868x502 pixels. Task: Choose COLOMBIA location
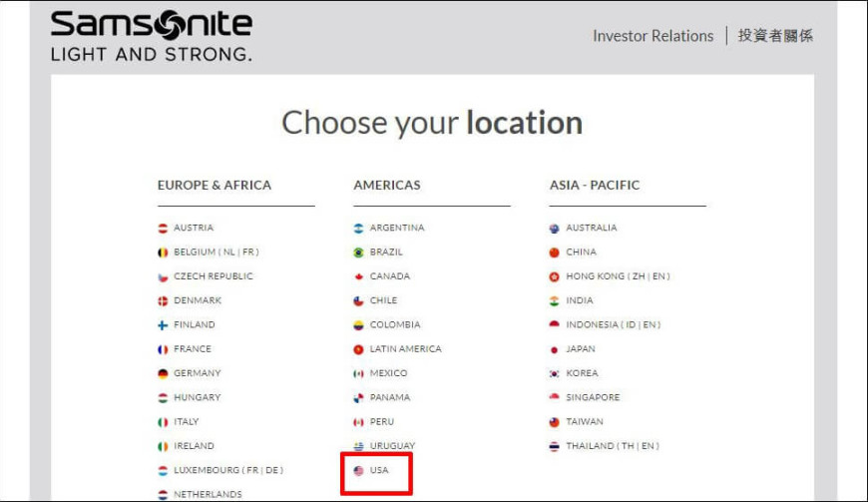[395, 325]
